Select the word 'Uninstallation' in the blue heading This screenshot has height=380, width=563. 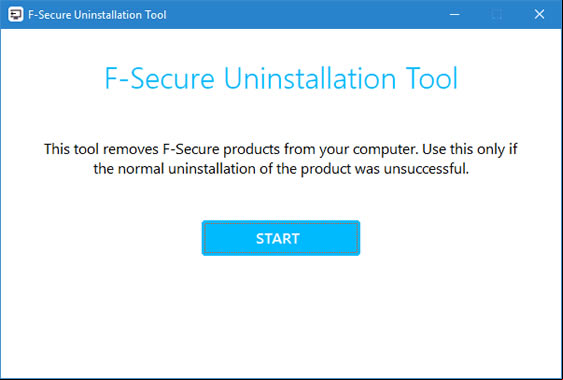click(x=310, y=78)
